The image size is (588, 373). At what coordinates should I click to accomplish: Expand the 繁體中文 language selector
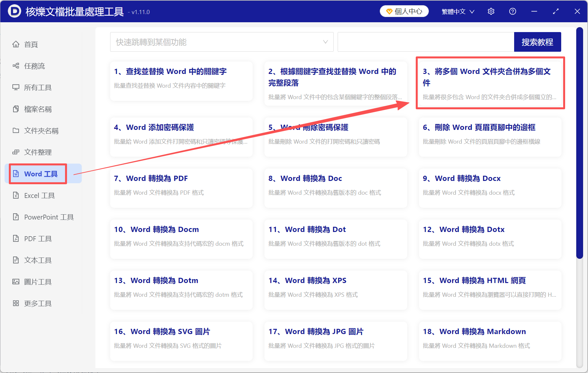coord(457,11)
